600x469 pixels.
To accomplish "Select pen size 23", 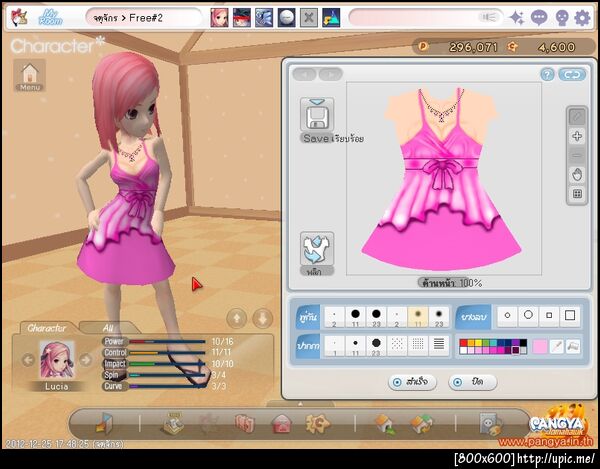I will [376, 346].
